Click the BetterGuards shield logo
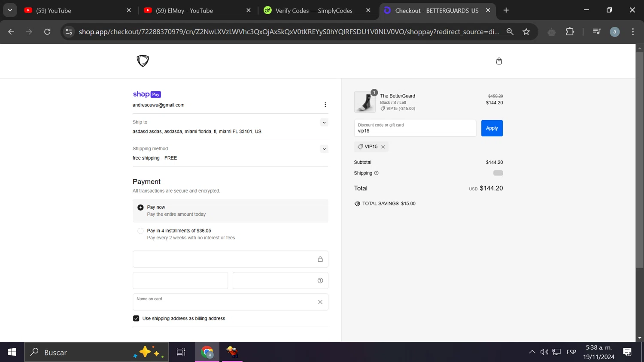Screen dimensions: 644x362 (143, 61)
